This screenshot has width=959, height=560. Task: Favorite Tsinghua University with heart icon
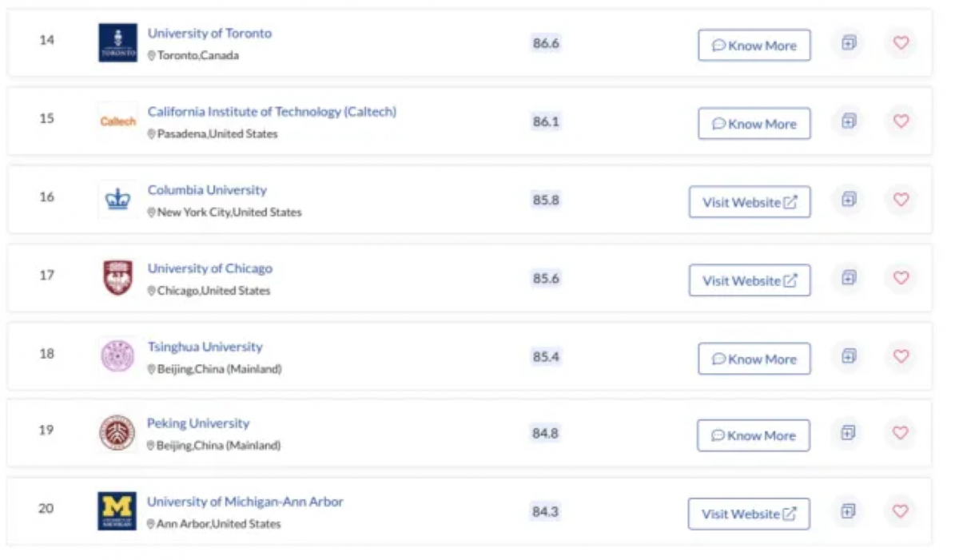click(x=901, y=356)
